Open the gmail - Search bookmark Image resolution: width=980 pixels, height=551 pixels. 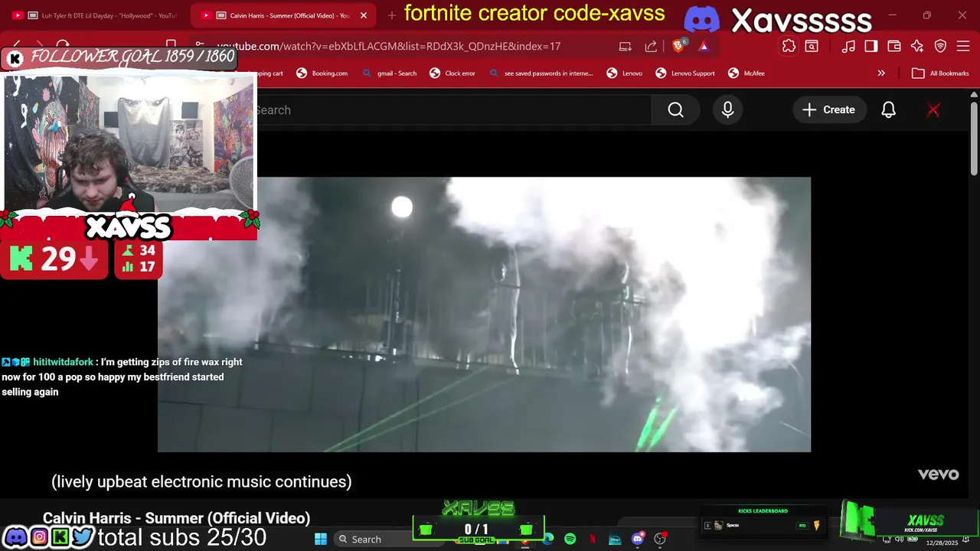[x=390, y=73]
